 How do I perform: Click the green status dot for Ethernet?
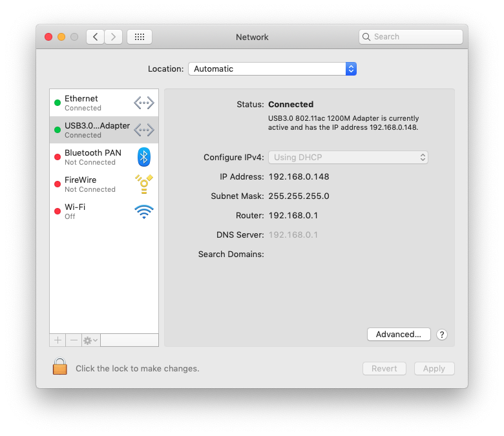click(x=58, y=103)
